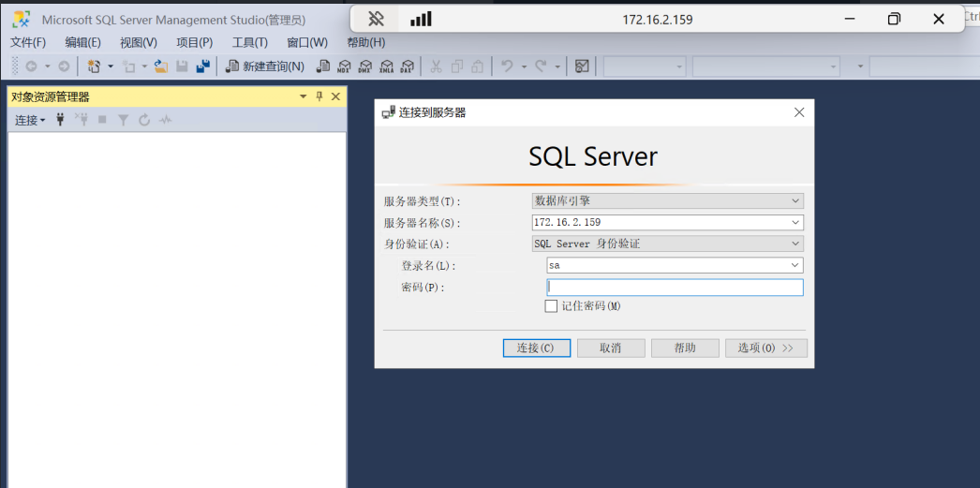Viewport: 980px width, 488px height.
Task: Open the 帮助(H) menu
Action: point(365,42)
